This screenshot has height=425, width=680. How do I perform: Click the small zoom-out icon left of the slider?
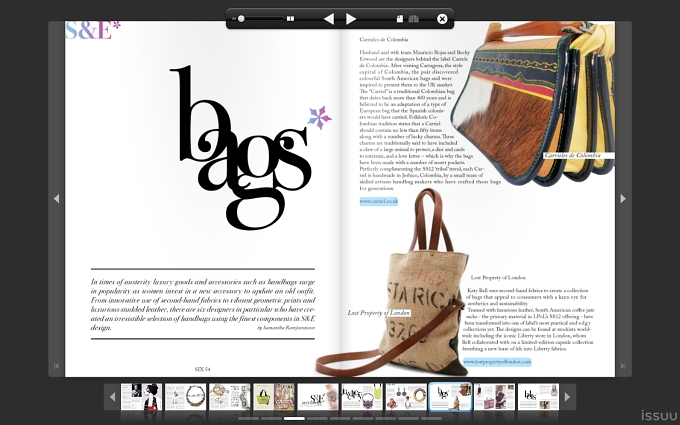click(234, 19)
